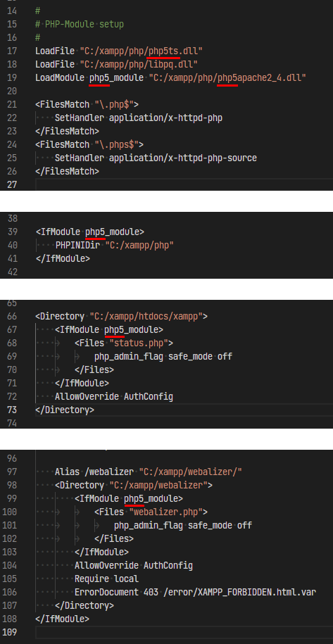This screenshot has width=333, height=644.
Task: Click line number 17 in gutter
Action: tap(12, 51)
